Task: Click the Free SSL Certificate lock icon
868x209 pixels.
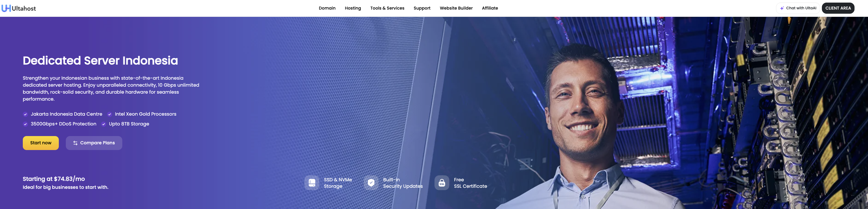Action: 442,183
